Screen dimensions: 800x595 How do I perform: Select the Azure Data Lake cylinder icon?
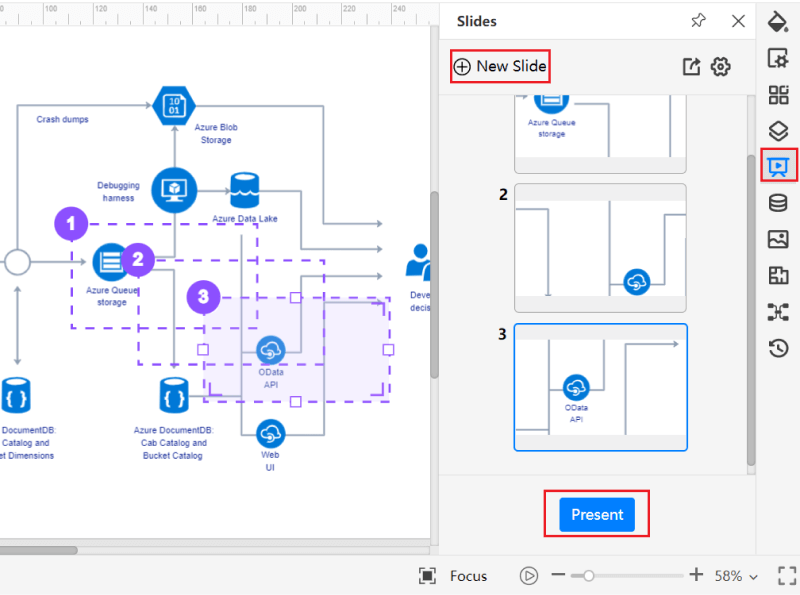click(x=245, y=190)
